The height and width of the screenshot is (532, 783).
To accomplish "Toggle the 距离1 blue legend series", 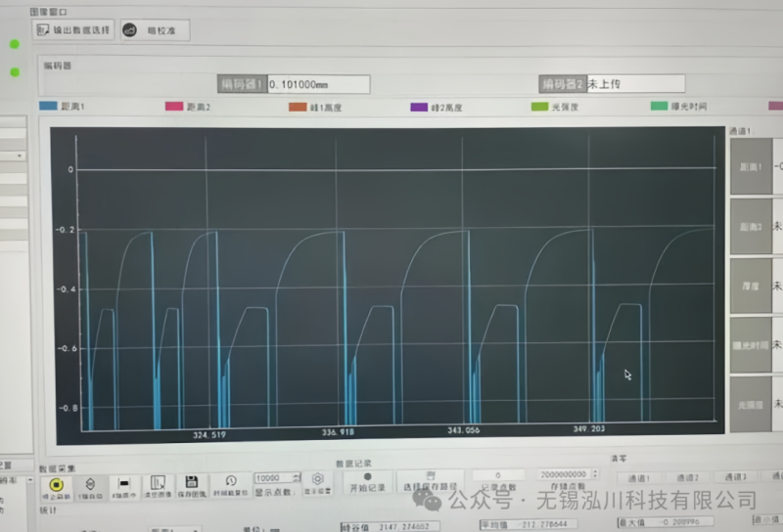I will point(63,106).
